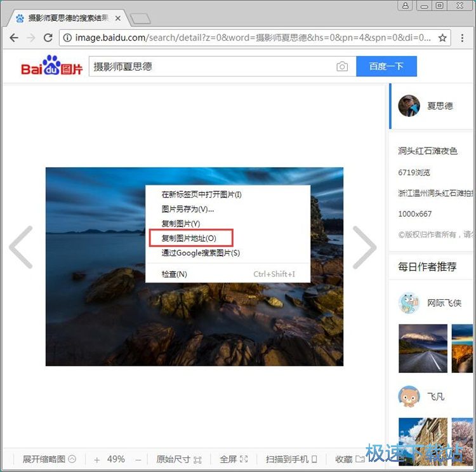Click the address bar URL
Viewport: 476px width, 472px height.
click(253, 37)
